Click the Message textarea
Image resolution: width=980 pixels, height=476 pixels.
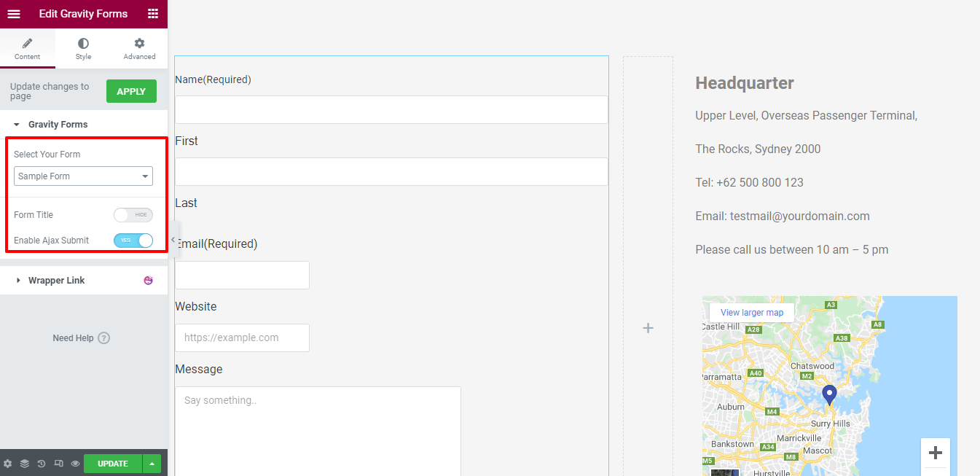tap(318, 432)
